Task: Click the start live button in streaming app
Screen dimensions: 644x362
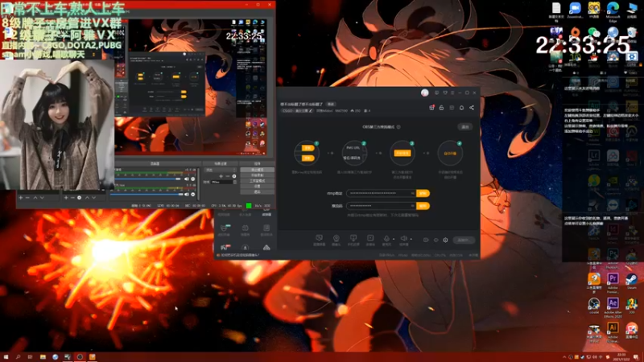Action: click(464, 240)
